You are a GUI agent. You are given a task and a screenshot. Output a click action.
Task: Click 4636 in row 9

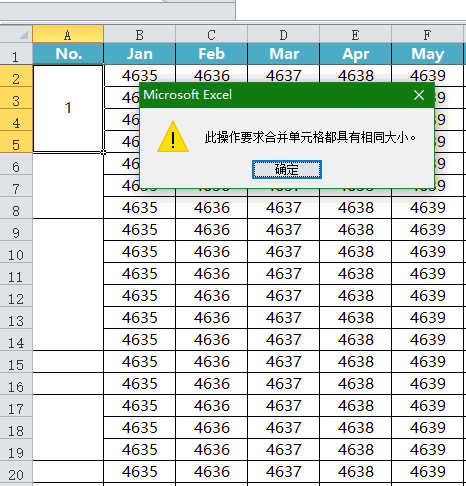pos(212,230)
